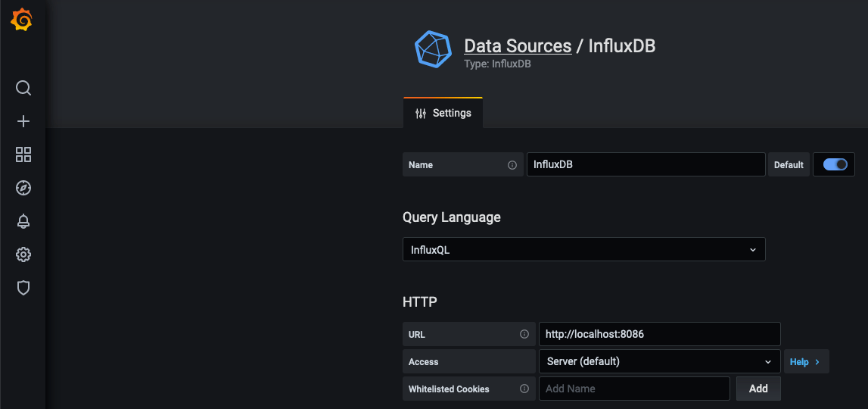Click the 'Access' field label
The width and height of the screenshot is (868, 409).
[424, 362]
